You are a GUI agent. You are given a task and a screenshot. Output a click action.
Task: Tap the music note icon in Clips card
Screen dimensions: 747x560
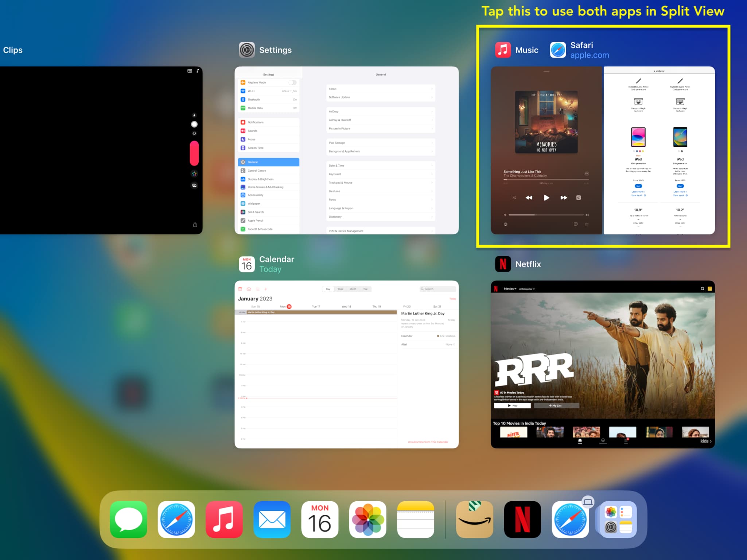point(198,71)
